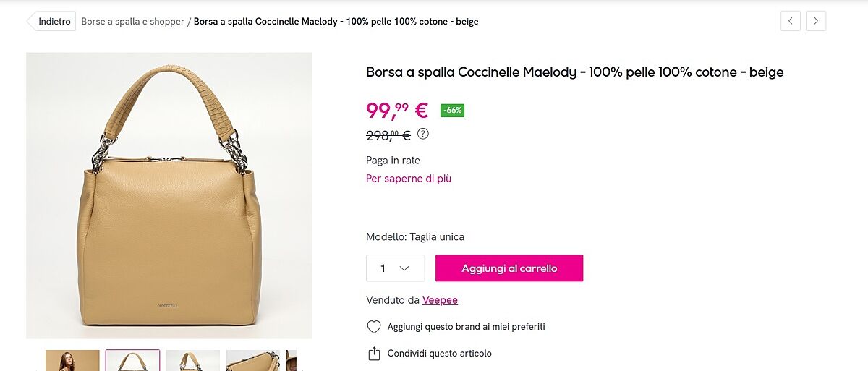
Task: Click the partially visible fifth thumbnail
Action: click(x=292, y=361)
